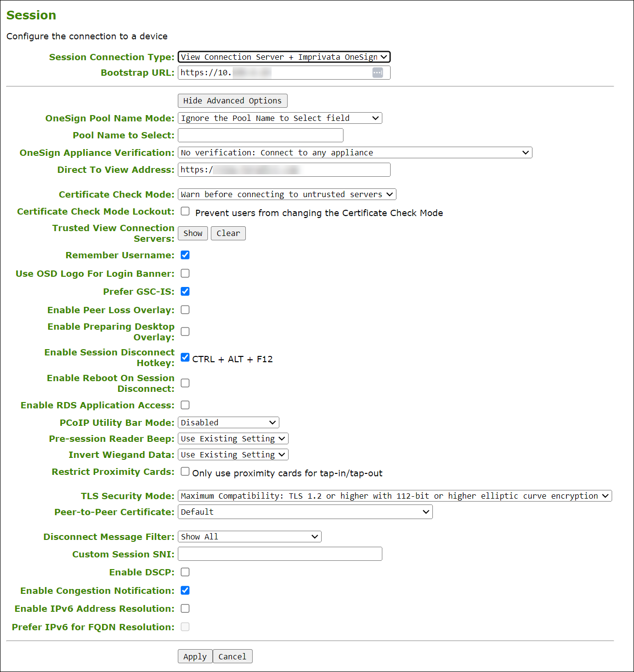The image size is (634, 672).
Task: Expand OneSign Appliance Verification dropdown
Action: pyautogui.click(x=355, y=152)
